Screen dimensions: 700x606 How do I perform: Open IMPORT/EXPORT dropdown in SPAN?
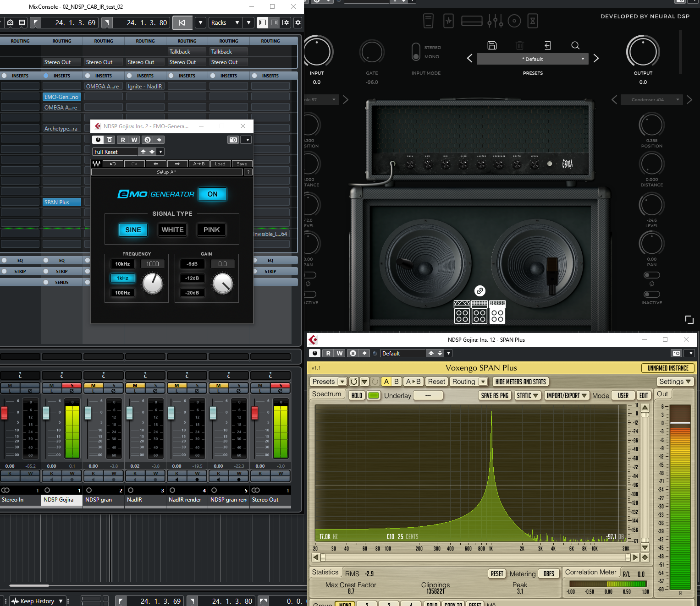(567, 395)
